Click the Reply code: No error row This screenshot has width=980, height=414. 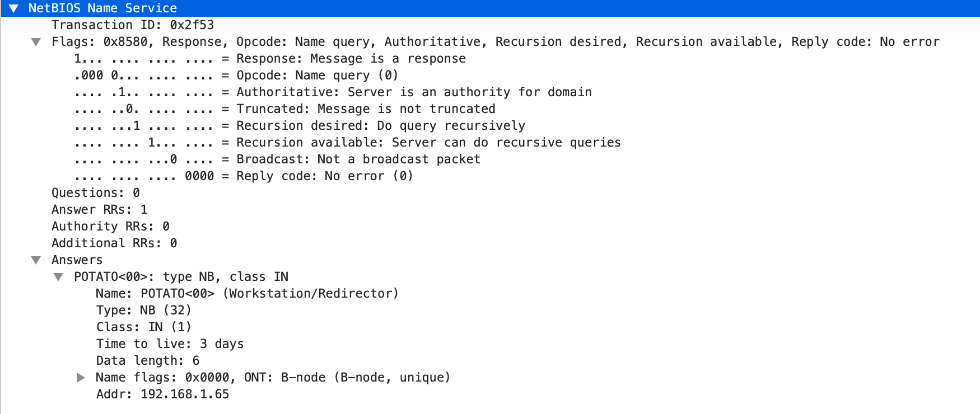coord(244,176)
